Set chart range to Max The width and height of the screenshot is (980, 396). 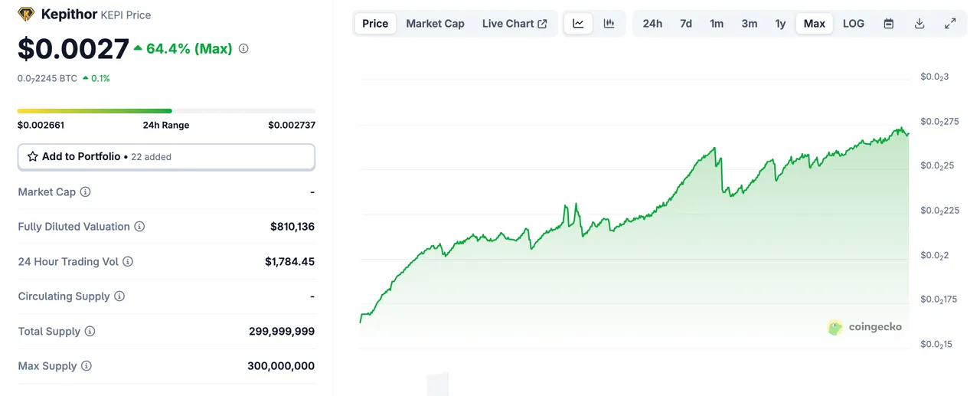(x=815, y=24)
